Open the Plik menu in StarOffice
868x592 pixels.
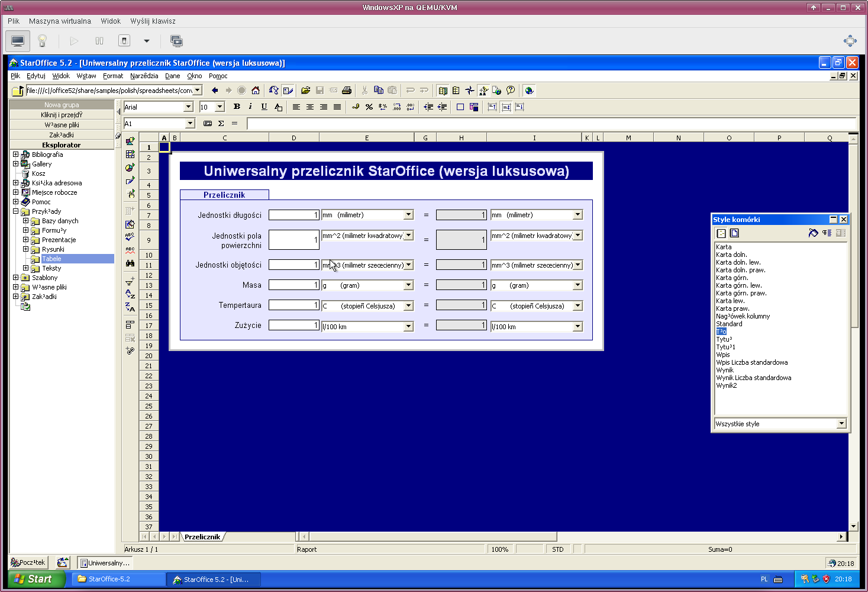[x=15, y=76]
